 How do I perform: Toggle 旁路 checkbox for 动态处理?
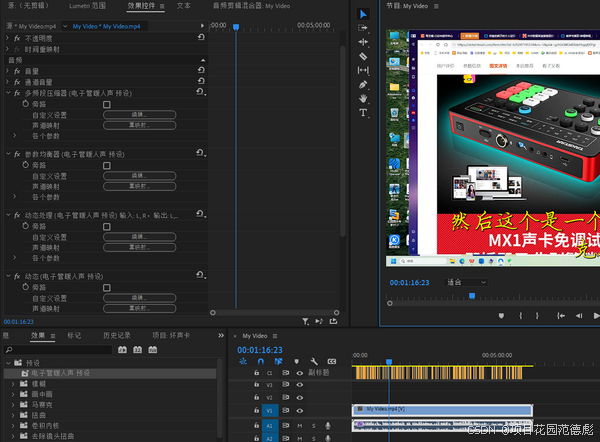[x=107, y=227]
